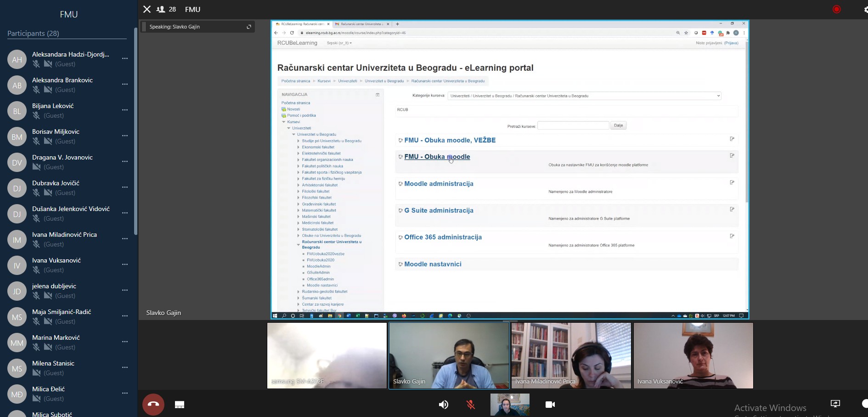Click muted mic icon for Borisav Miljkovic
This screenshot has height=417, width=868.
coord(36,141)
